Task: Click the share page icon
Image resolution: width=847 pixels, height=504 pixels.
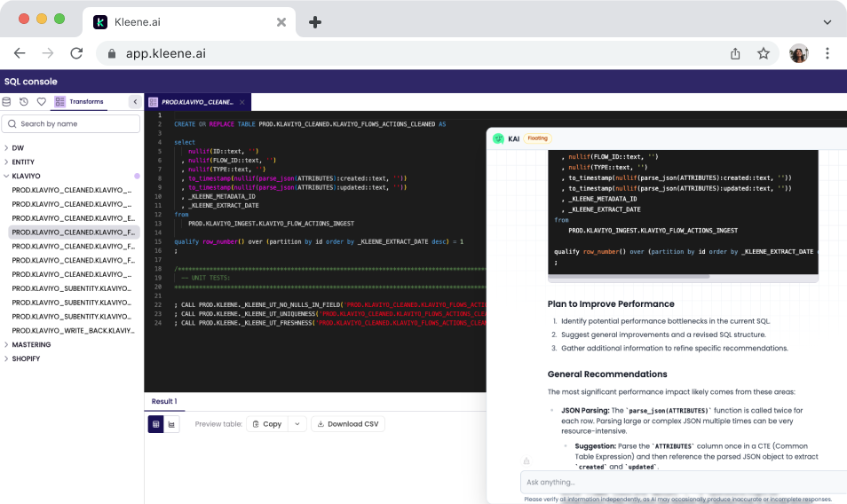Action: pyautogui.click(x=735, y=53)
